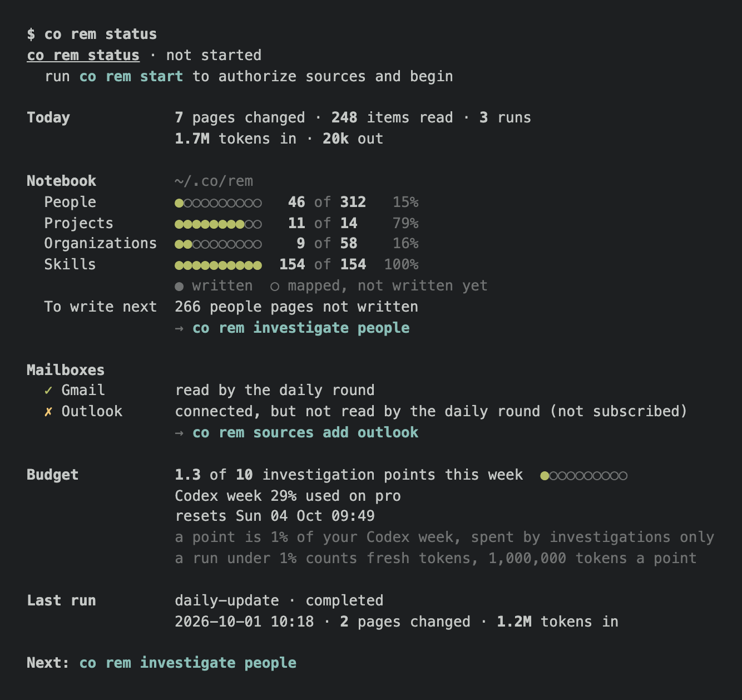Click the Skills progress dot bar at 100%
742x700 pixels.
point(218,265)
